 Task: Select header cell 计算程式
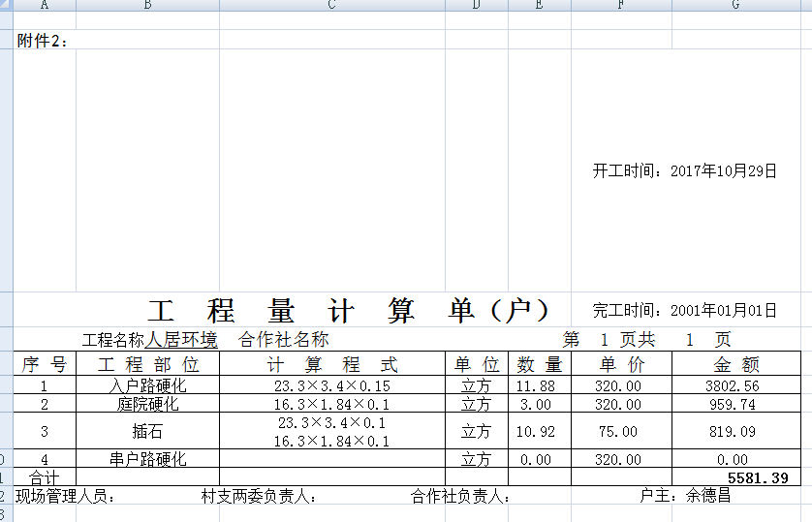coord(332,364)
